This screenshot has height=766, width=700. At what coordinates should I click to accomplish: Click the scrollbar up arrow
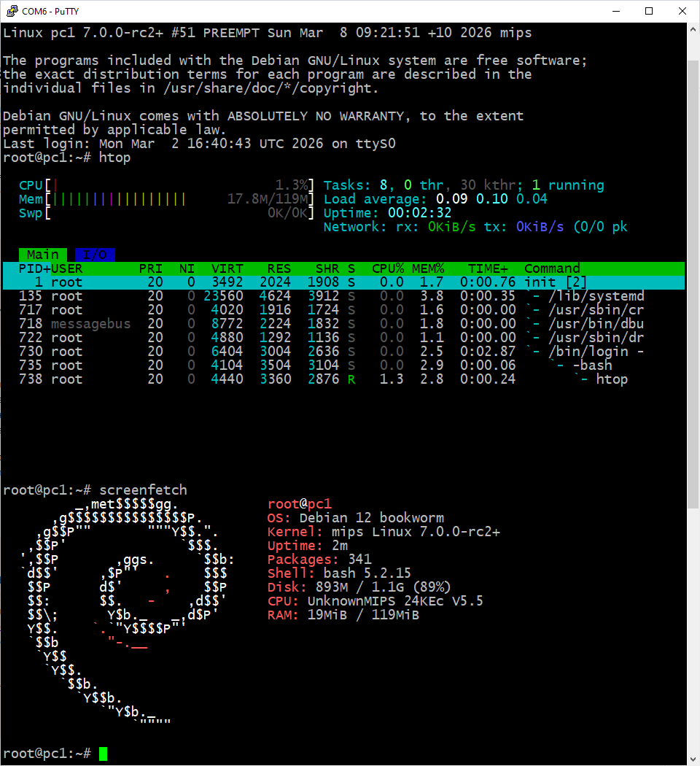point(693,29)
